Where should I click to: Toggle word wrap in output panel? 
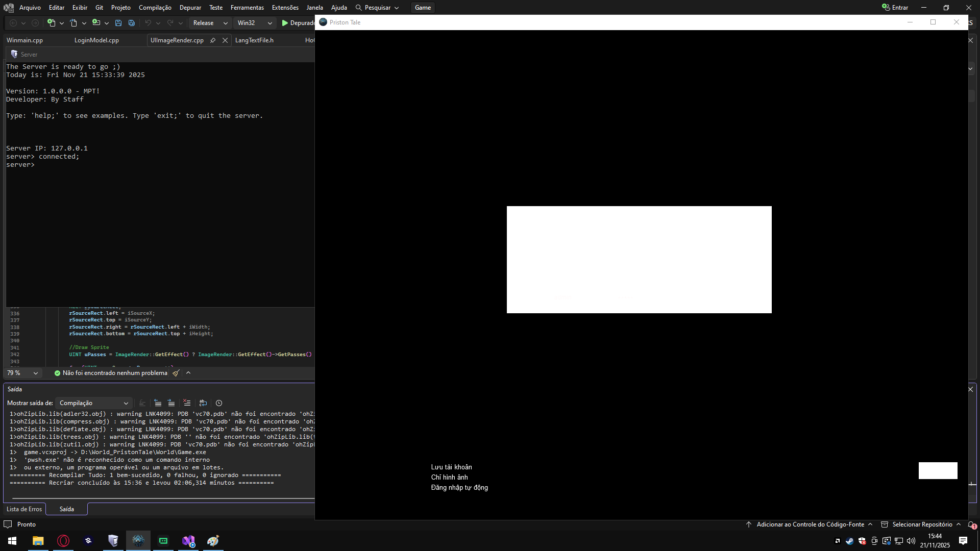[203, 403]
